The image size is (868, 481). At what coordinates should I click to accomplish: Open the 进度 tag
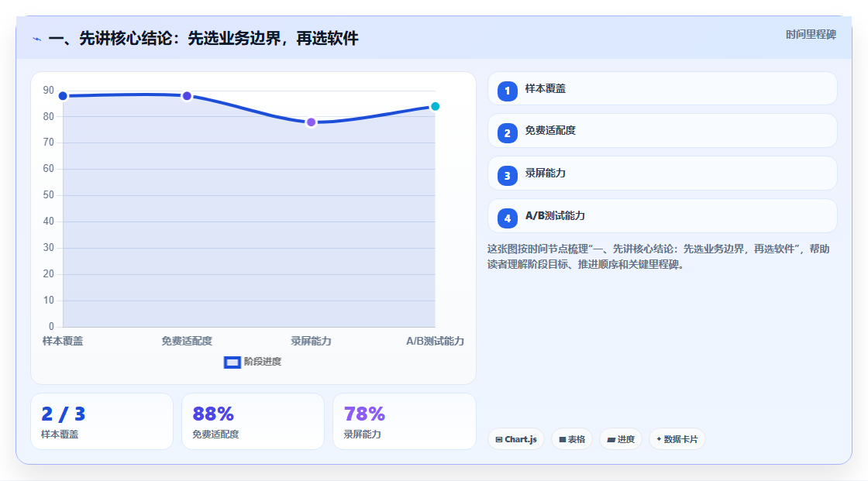tap(621, 439)
